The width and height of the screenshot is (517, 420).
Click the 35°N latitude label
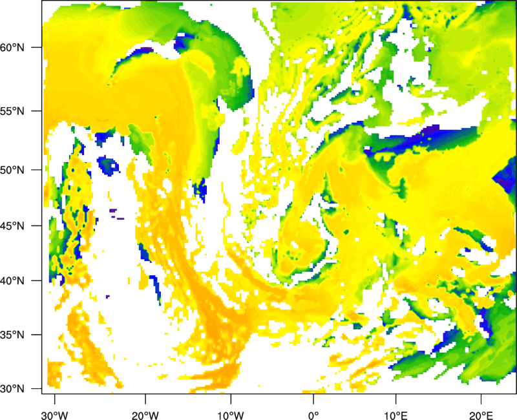(12, 335)
